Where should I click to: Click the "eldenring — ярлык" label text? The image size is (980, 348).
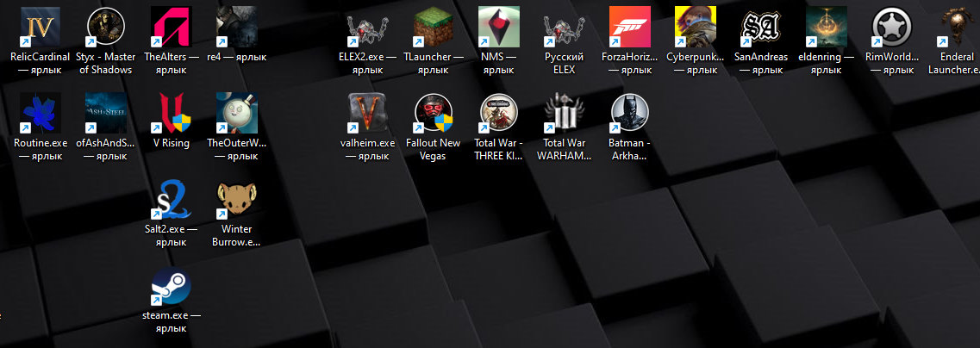click(x=826, y=63)
